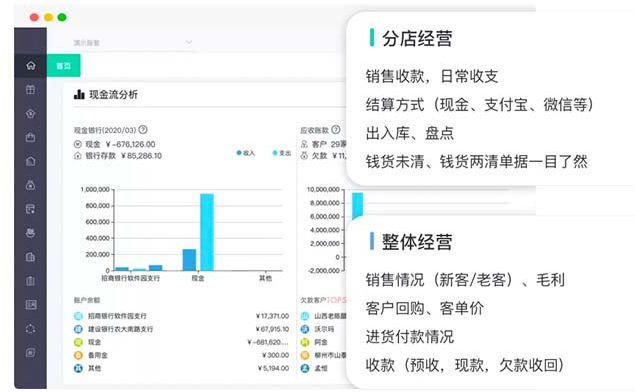Select the warehouse sidebar icon
635x392 pixels.
click(x=31, y=161)
